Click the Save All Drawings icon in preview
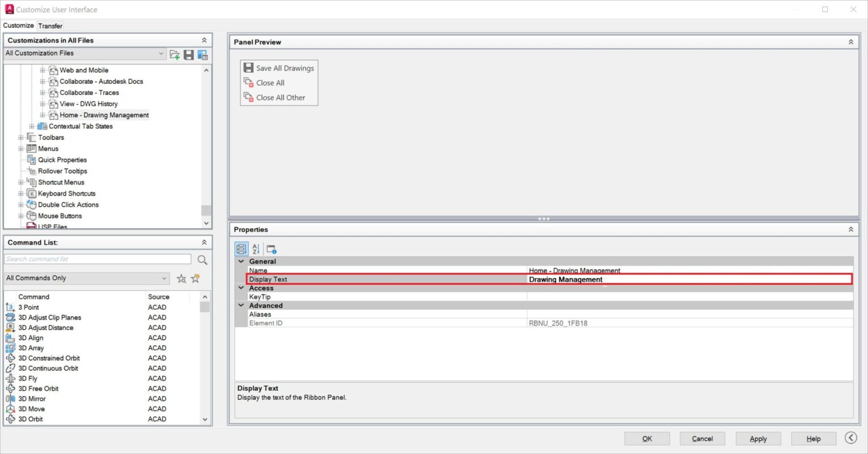868x454 pixels. click(x=248, y=68)
